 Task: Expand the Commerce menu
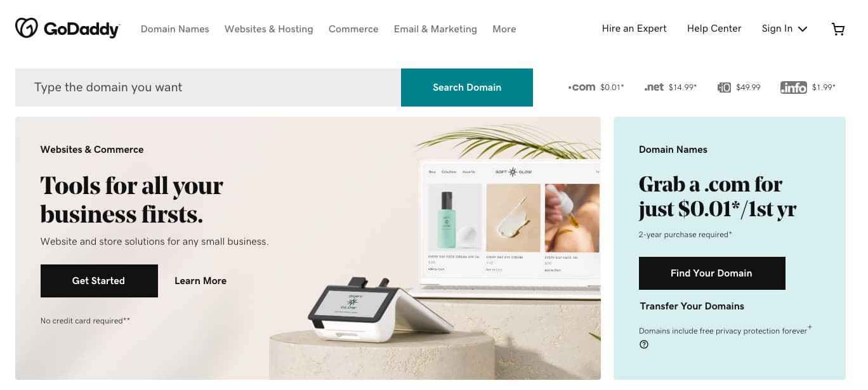click(353, 29)
